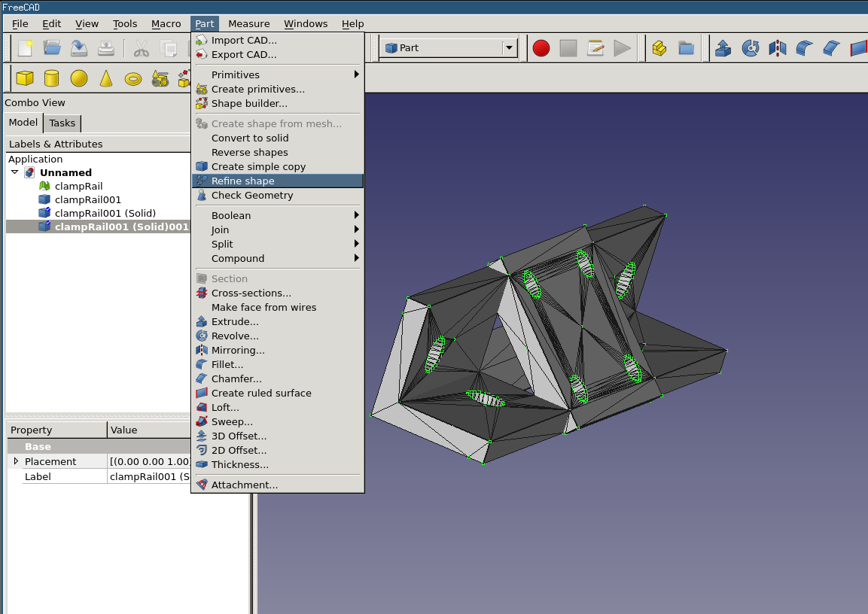The image size is (868, 614).
Task: Switch to the Tasks tab
Action: (62, 123)
